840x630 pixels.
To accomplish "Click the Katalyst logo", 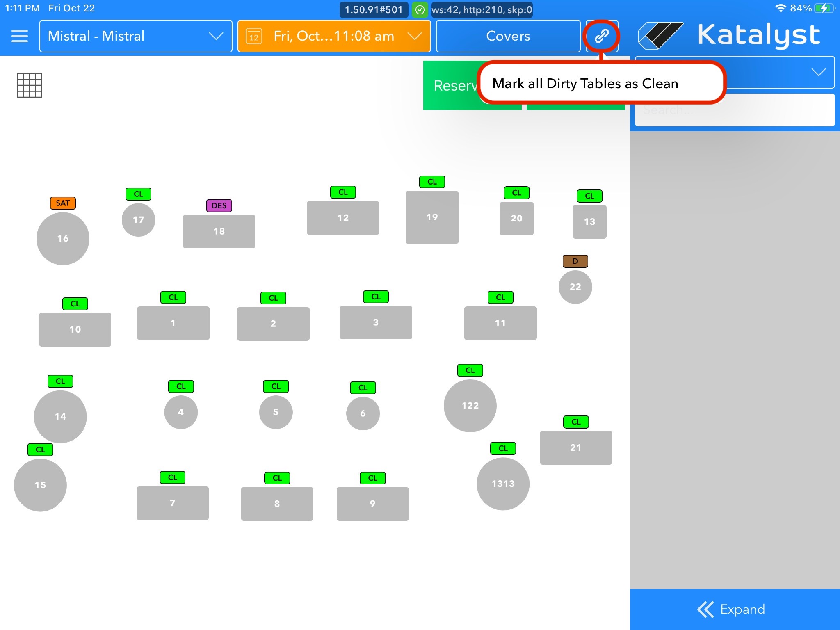I will point(729,35).
